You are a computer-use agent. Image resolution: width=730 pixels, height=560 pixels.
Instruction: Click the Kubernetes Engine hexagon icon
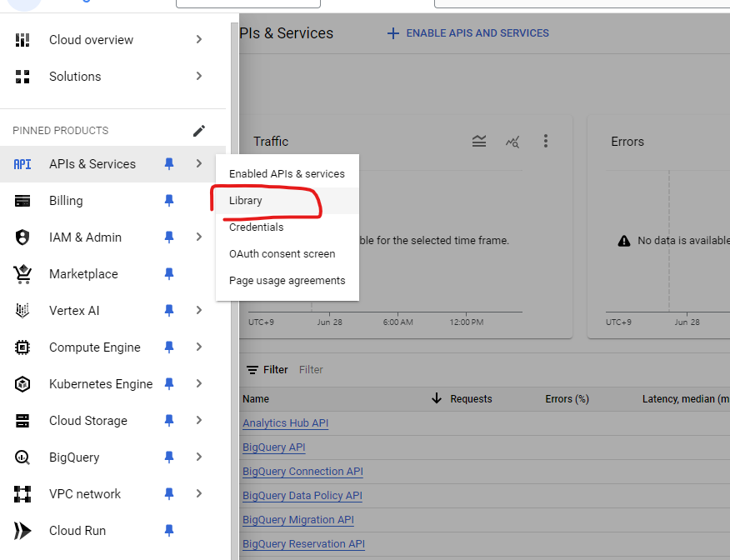pos(22,384)
